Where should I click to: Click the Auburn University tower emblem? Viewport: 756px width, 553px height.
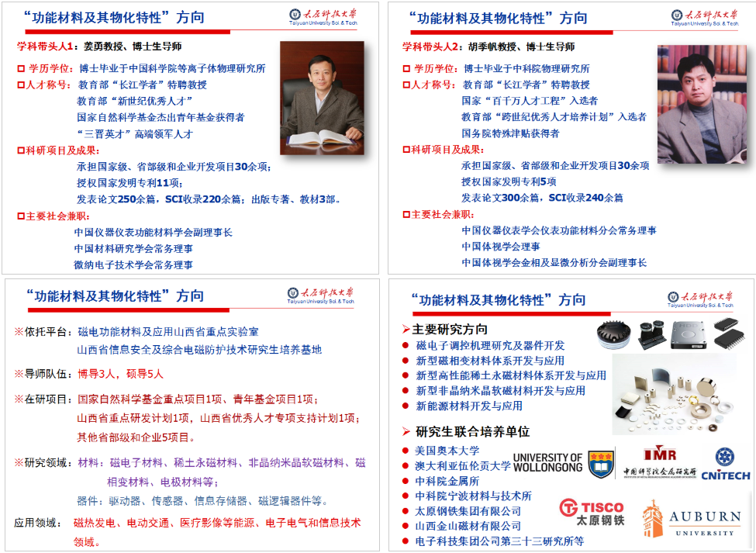(654, 519)
